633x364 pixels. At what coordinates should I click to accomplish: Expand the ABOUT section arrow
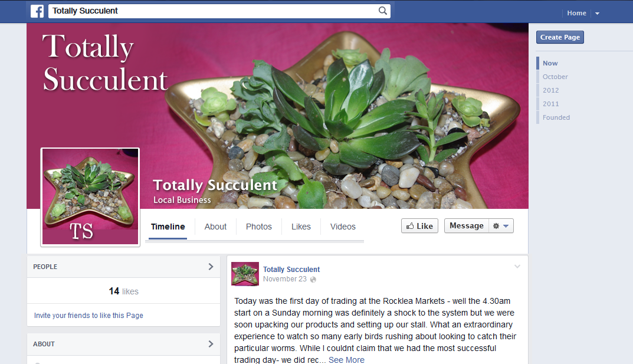(x=211, y=344)
